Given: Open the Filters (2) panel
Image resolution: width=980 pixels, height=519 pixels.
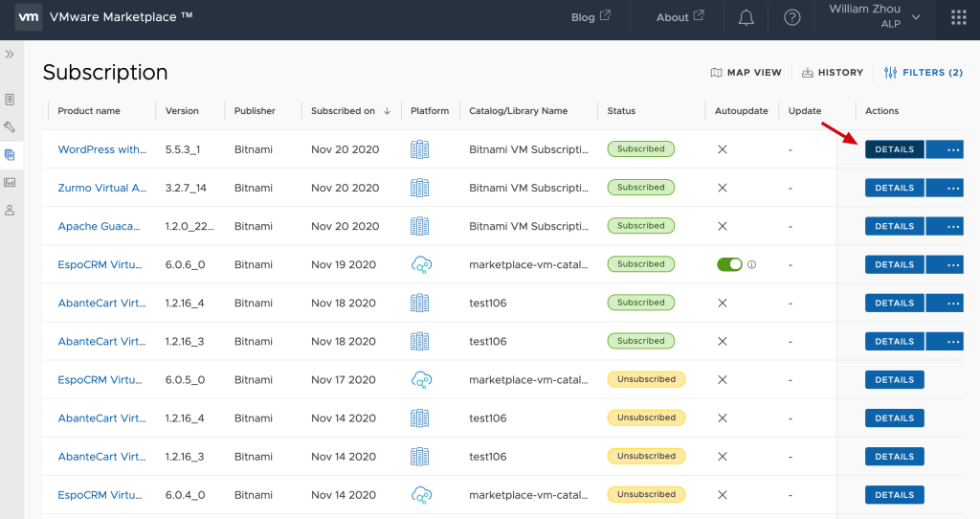Looking at the screenshot, I should coord(923,73).
